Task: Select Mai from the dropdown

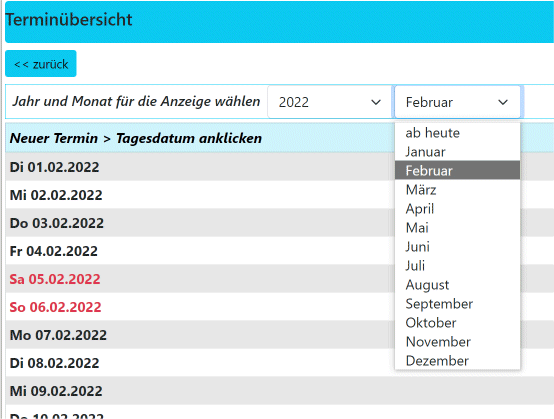Action: pos(458,228)
